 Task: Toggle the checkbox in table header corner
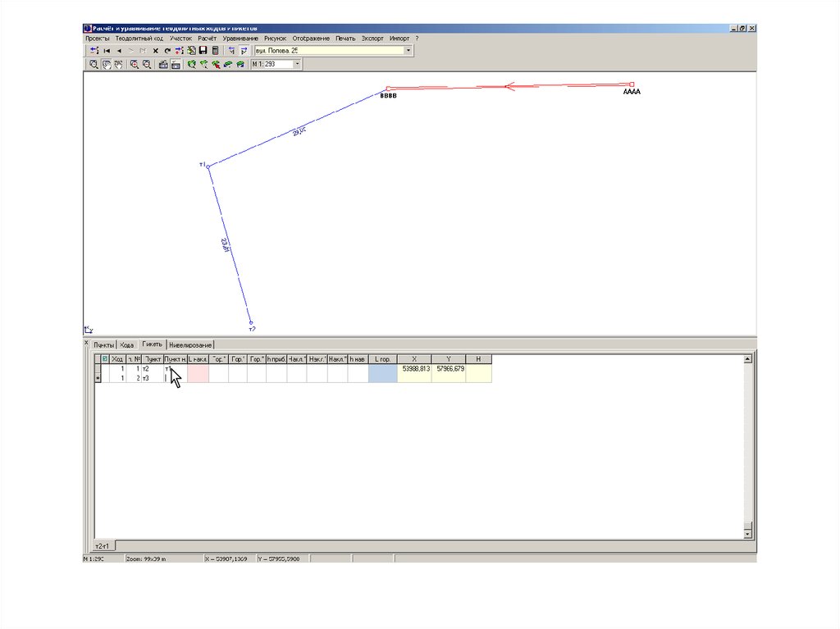click(x=104, y=359)
